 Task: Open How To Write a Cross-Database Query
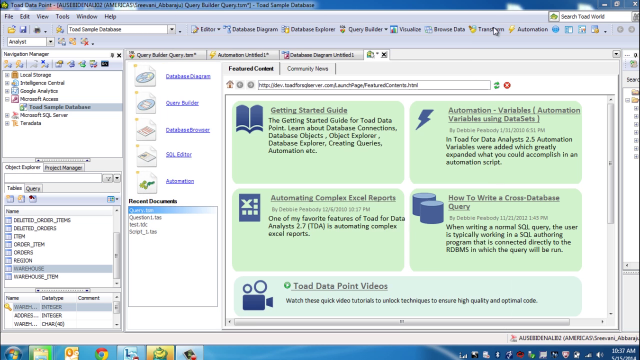(504, 202)
